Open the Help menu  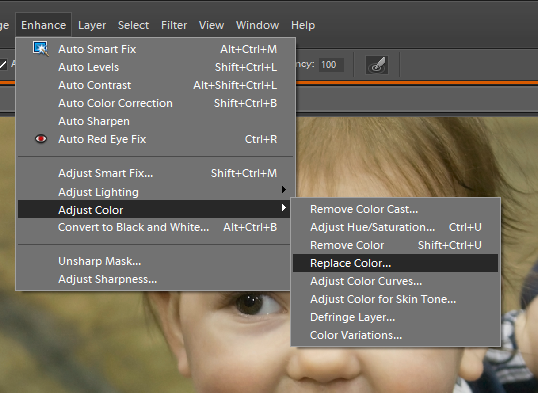(303, 25)
